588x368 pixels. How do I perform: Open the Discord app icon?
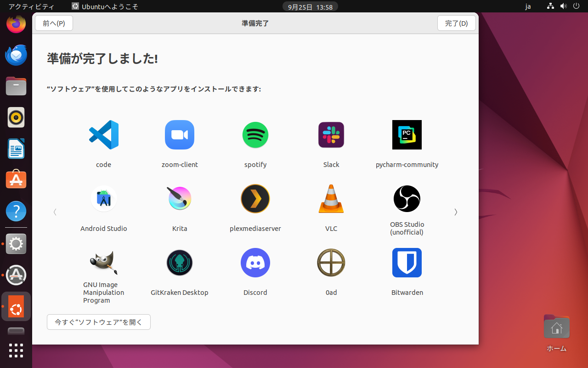pos(255,263)
